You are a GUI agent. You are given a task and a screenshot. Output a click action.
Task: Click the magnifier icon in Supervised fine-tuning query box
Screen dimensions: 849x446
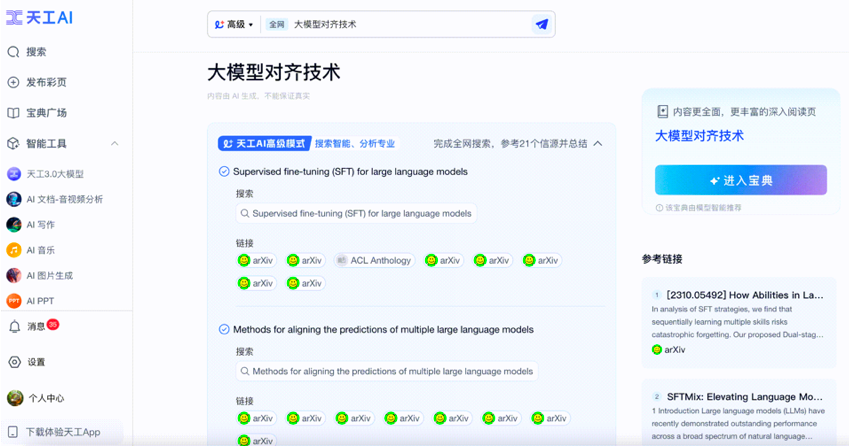click(x=245, y=213)
